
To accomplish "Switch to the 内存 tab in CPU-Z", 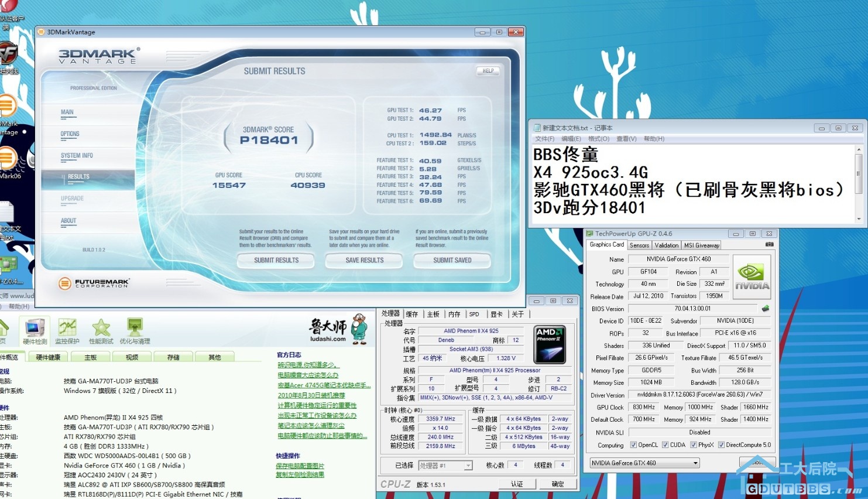I will (454, 315).
